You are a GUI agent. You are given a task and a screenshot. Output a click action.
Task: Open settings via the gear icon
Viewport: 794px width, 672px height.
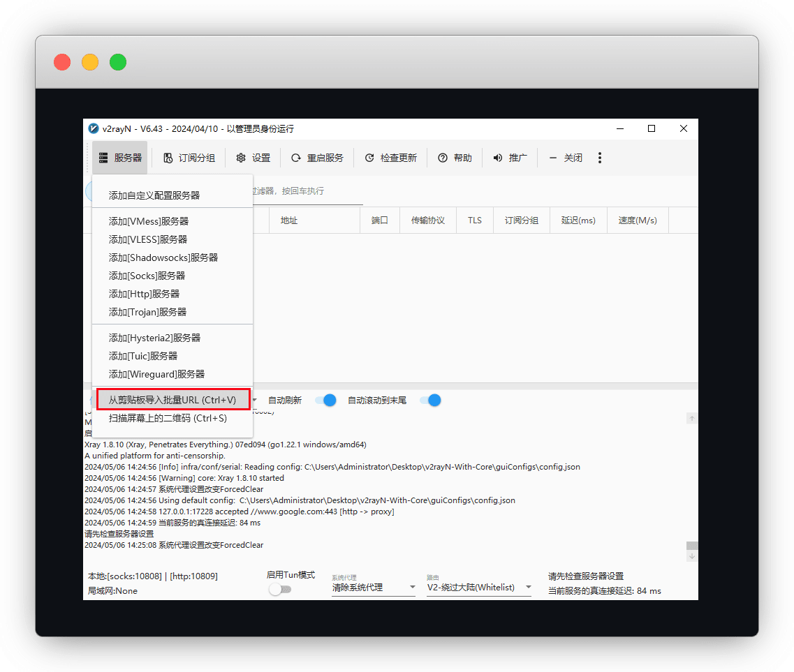click(241, 158)
